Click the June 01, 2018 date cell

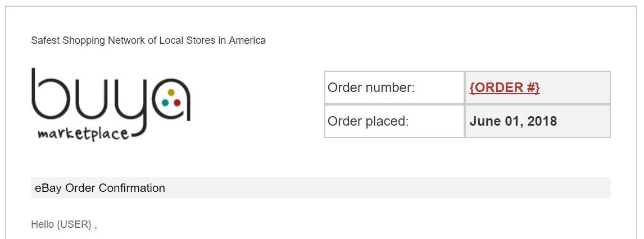click(x=538, y=121)
